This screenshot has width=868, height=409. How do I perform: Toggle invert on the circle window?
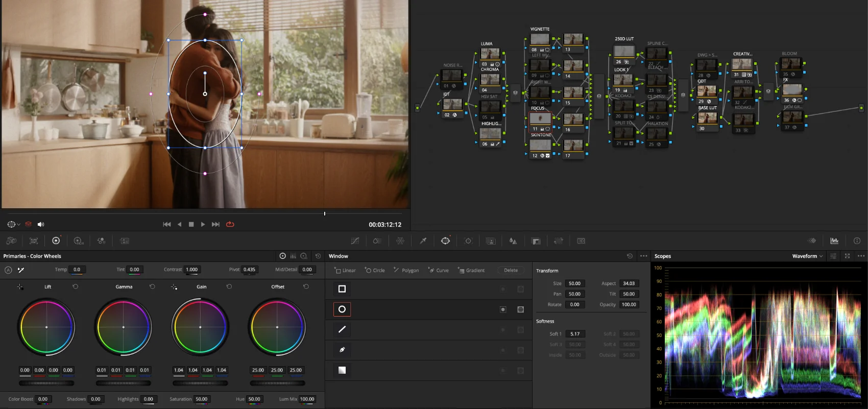coord(503,309)
